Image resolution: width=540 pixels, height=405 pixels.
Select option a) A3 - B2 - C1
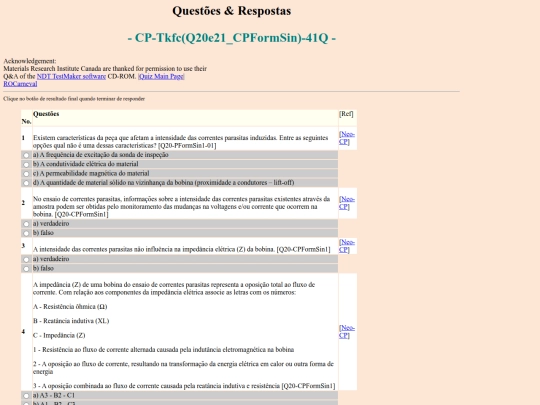pyautogui.click(x=26, y=396)
